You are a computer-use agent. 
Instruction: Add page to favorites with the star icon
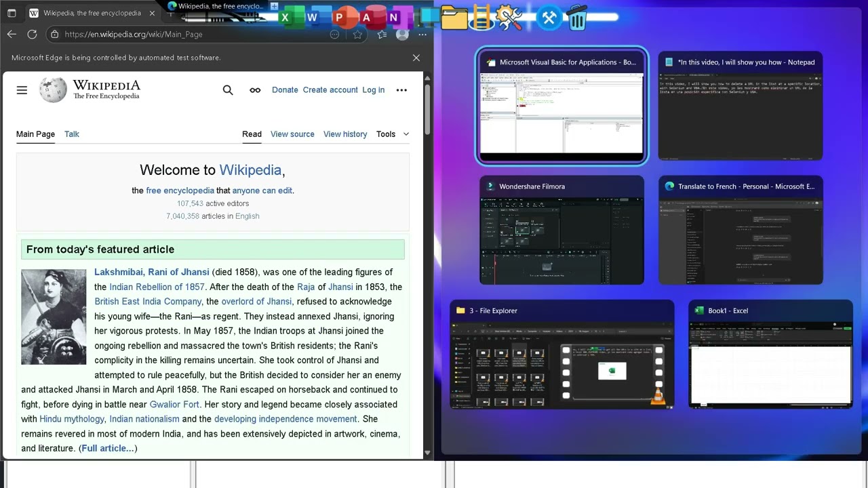357,34
